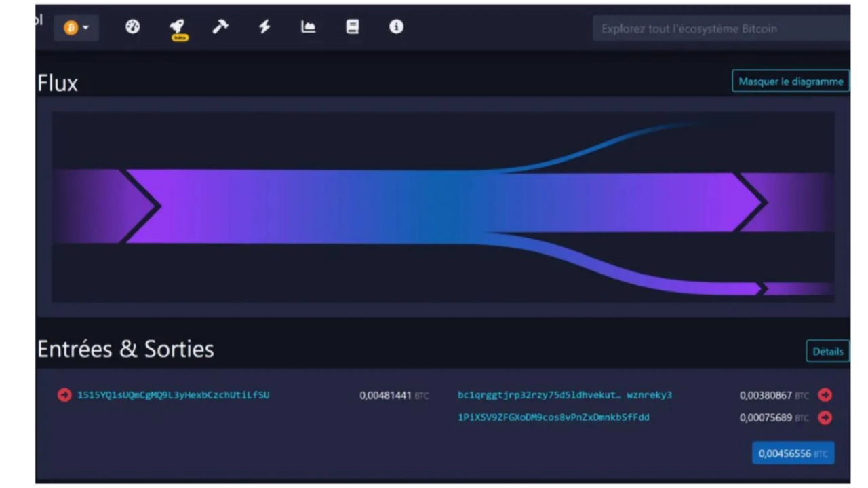
Task: Expand transaction info with the Détails button
Action: click(x=827, y=352)
